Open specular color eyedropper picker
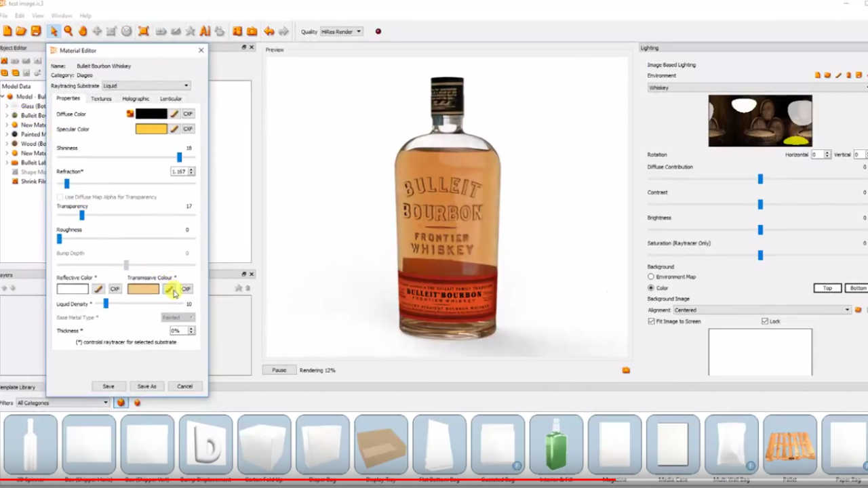868x488 pixels. point(174,129)
